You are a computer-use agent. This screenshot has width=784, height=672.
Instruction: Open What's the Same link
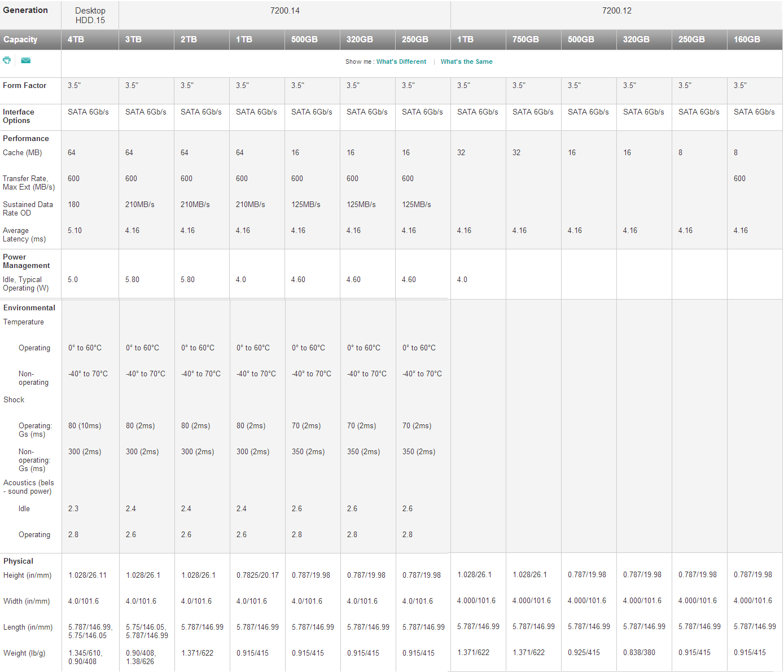pos(466,62)
